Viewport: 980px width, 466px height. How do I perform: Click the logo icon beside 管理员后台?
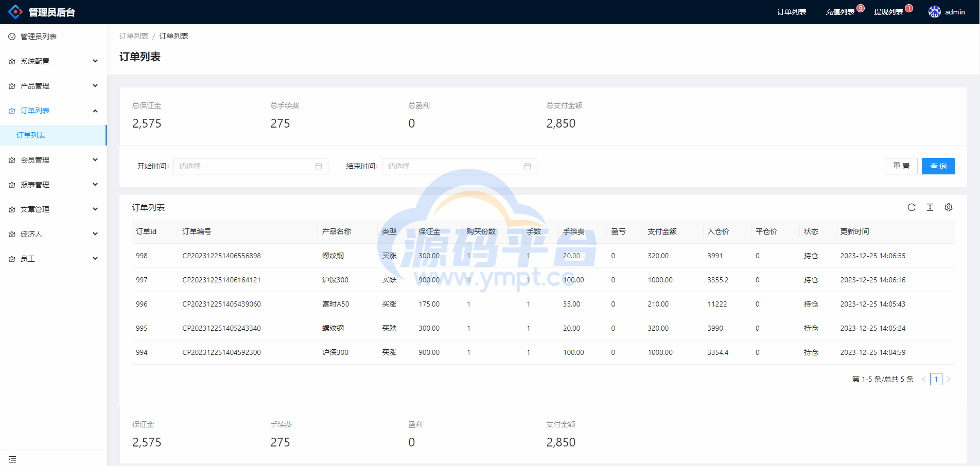click(x=15, y=12)
